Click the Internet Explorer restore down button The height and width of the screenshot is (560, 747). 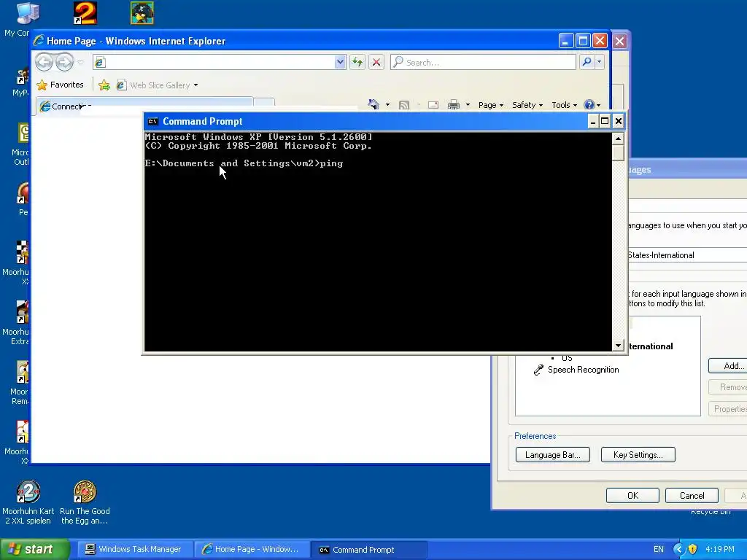(583, 41)
